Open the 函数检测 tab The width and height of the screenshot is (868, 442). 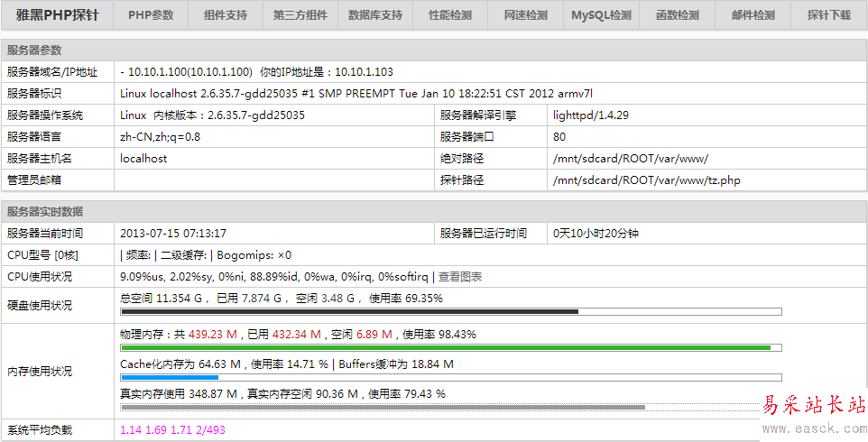click(x=677, y=15)
